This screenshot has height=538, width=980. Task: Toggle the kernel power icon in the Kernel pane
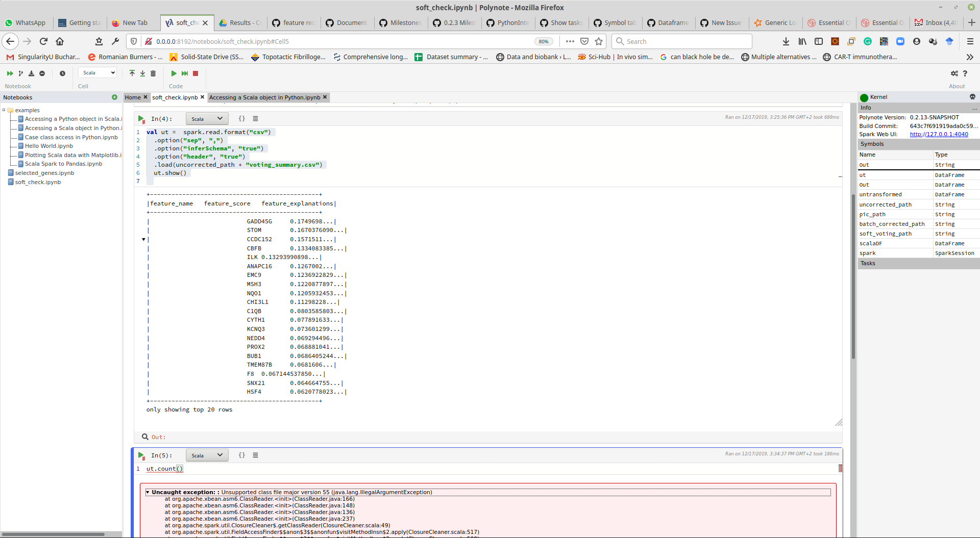pos(973,97)
